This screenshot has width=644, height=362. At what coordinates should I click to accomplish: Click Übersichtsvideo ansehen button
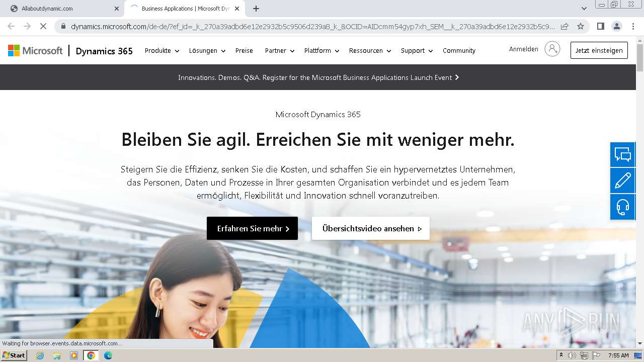point(371,228)
